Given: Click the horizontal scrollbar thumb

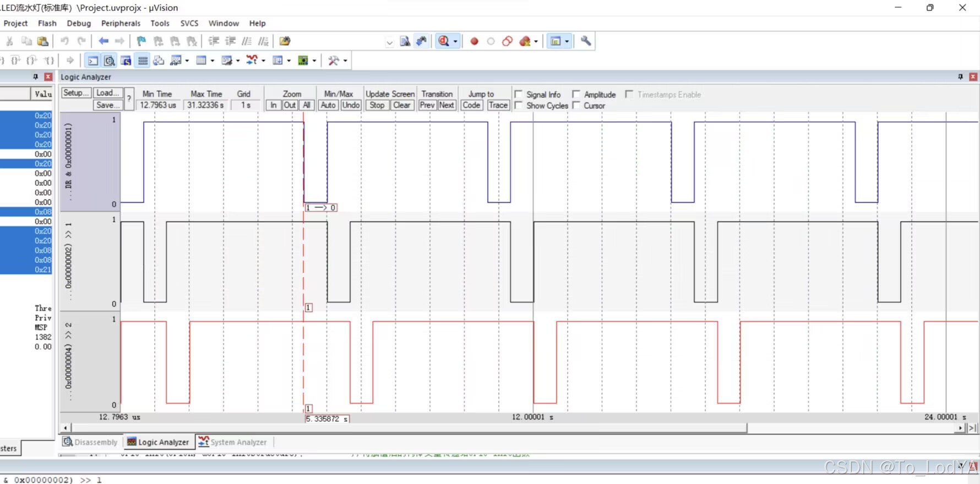Looking at the screenshot, I should 409,428.
